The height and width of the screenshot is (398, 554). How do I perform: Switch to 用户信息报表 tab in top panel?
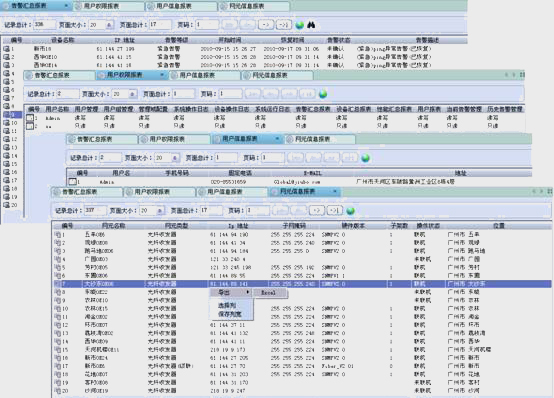click(x=181, y=6)
